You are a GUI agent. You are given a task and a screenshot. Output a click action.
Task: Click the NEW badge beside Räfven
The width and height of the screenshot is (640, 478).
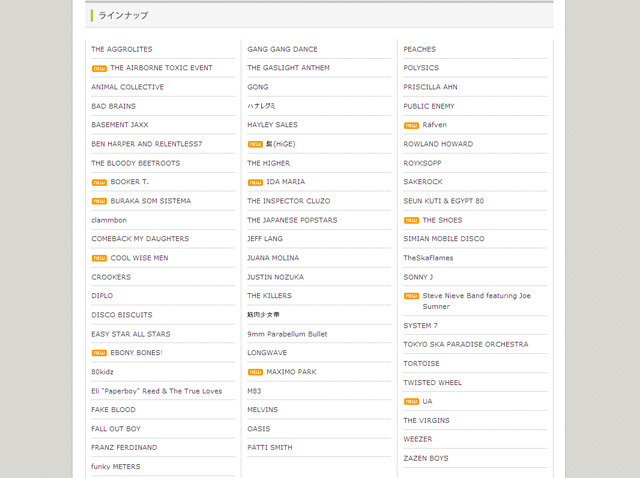pos(411,125)
